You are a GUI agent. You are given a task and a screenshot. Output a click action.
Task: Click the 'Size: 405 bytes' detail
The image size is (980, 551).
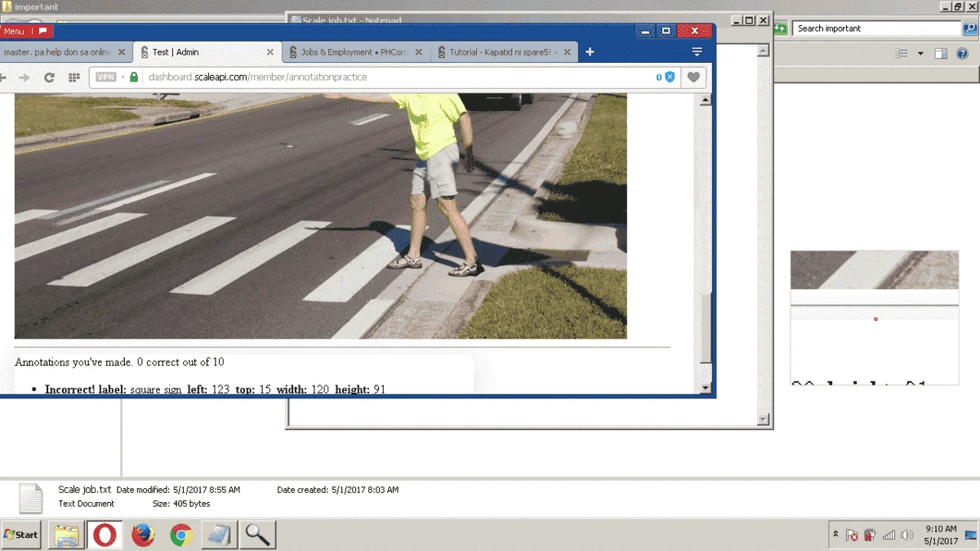point(181,504)
